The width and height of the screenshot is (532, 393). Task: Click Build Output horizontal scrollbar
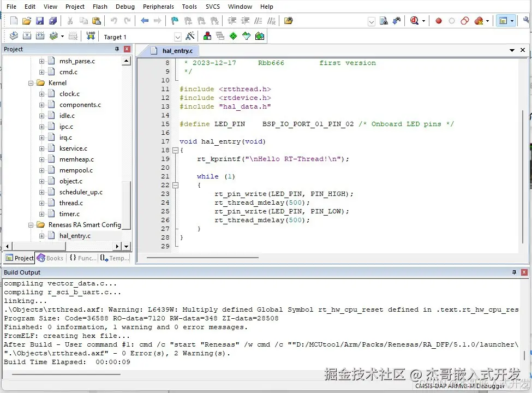click(66, 374)
